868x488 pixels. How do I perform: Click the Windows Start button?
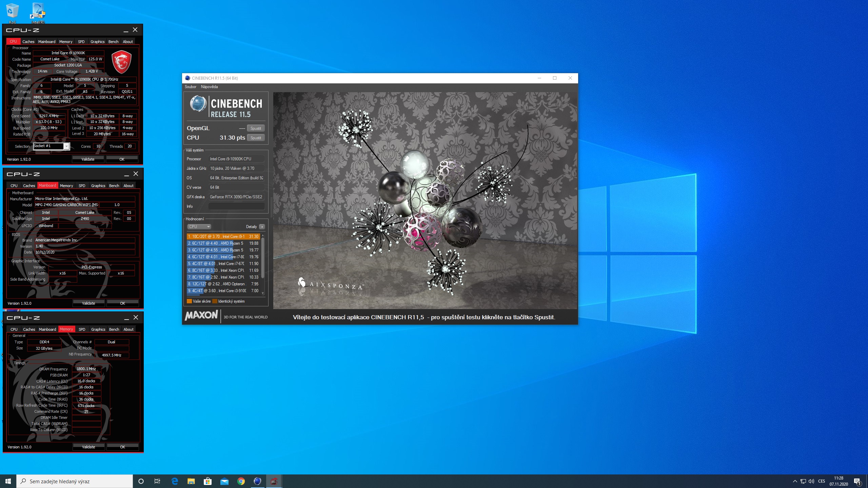point(8,481)
